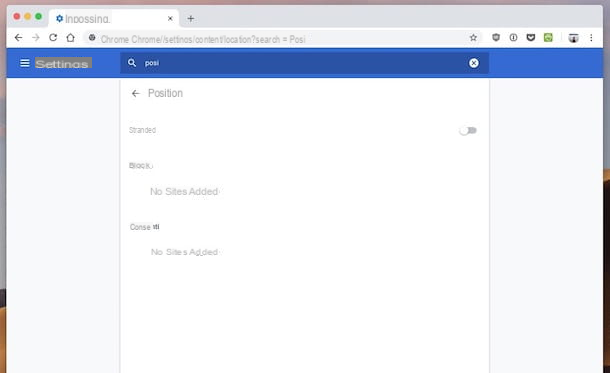Screen dimensions: 610x373
Task: Open the profile avatar icon
Action: click(x=573, y=38)
